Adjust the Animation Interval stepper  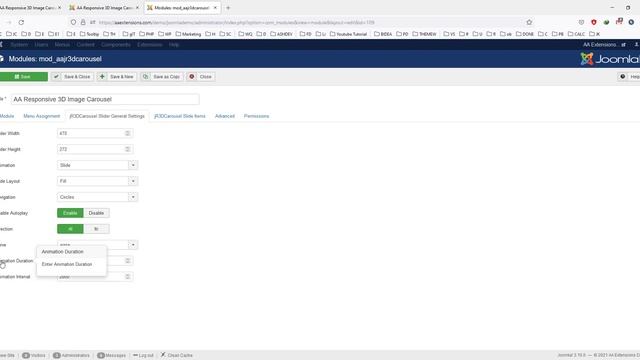click(x=128, y=277)
